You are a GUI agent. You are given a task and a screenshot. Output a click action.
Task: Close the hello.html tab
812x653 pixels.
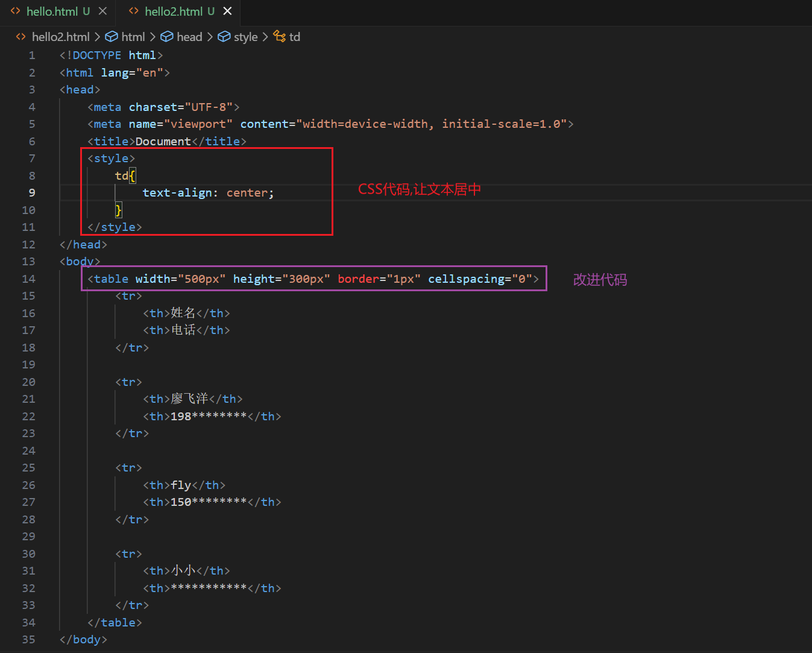coord(103,11)
